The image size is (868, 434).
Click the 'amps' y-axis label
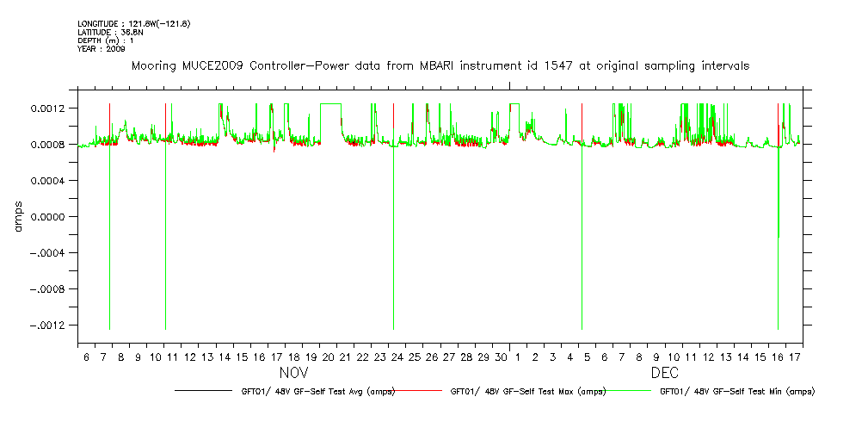[18, 217]
